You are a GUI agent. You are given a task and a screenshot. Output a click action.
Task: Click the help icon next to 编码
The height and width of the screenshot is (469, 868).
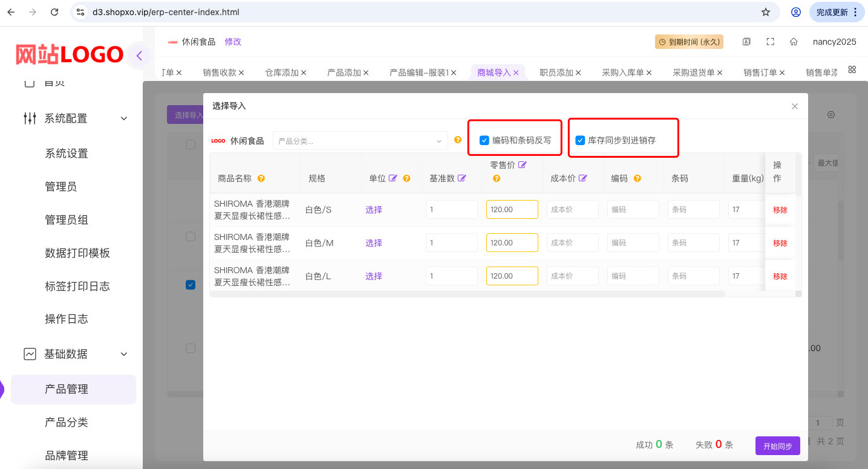click(x=638, y=178)
